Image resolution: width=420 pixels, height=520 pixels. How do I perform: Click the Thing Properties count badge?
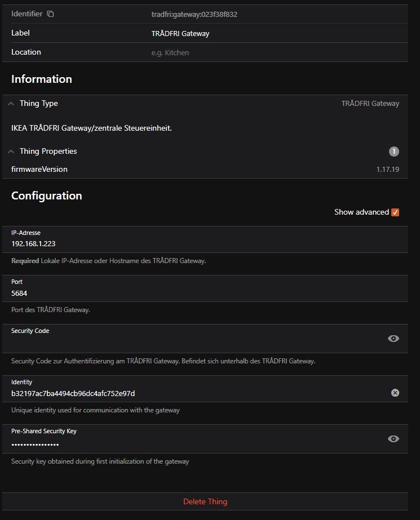point(394,152)
